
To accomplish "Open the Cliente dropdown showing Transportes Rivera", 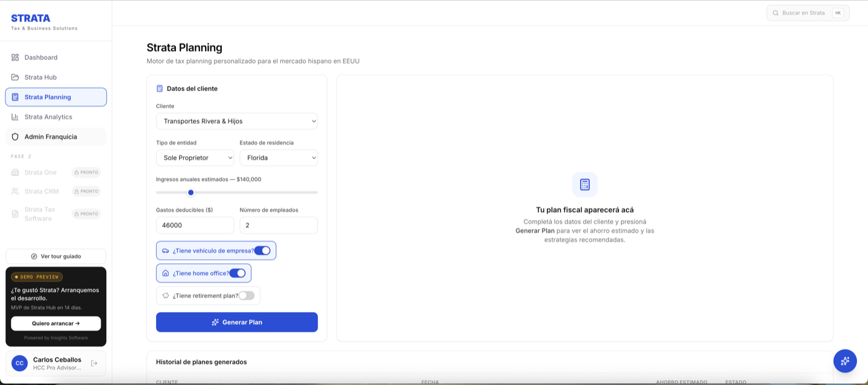I will pyautogui.click(x=237, y=121).
